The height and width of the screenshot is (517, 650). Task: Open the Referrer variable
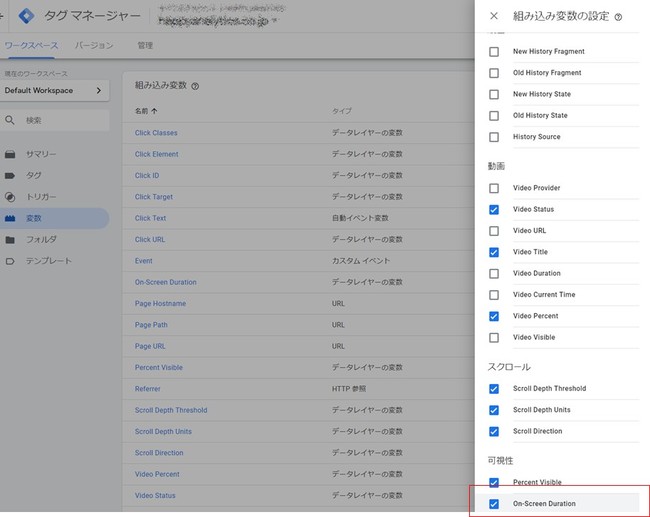coord(147,389)
